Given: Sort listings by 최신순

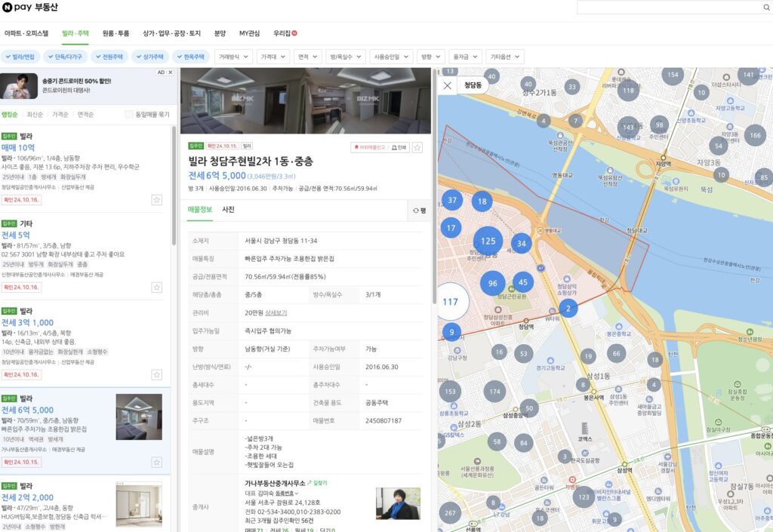Looking at the screenshot, I should pyautogui.click(x=35, y=114).
